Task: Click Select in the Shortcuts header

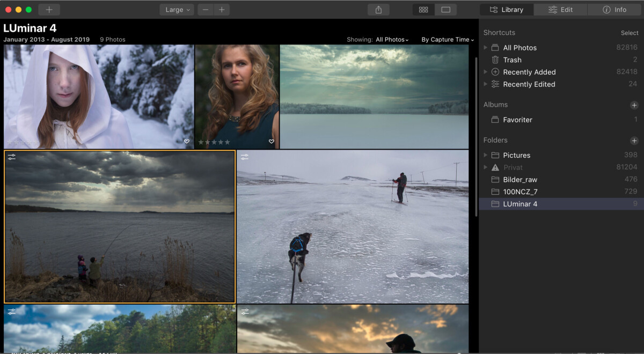Action: click(x=630, y=33)
